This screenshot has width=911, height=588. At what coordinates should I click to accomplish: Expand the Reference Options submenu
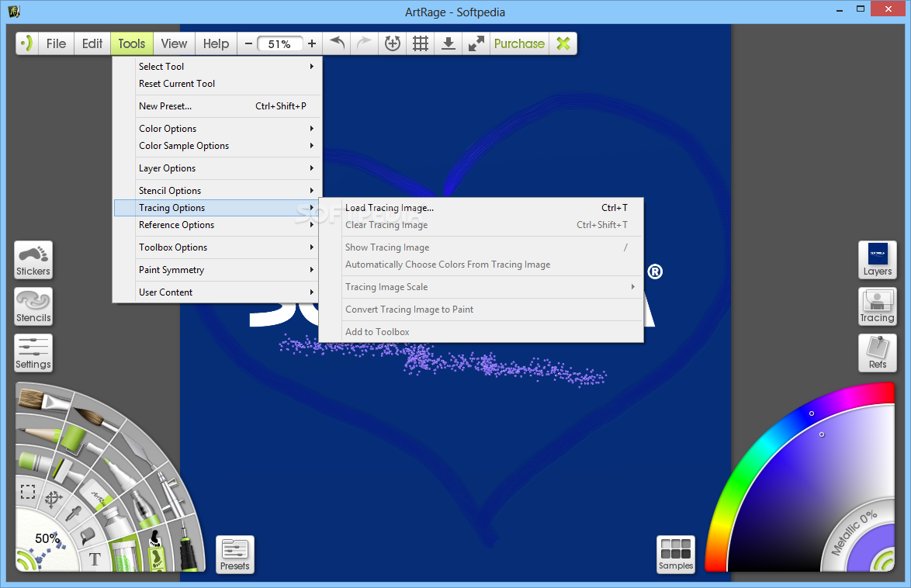click(217, 225)
